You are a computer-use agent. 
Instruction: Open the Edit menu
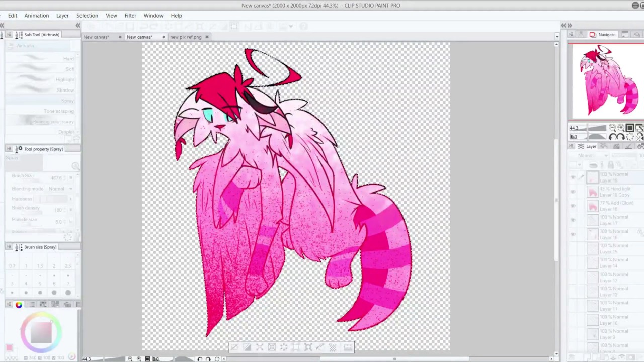tap(13, 16)
